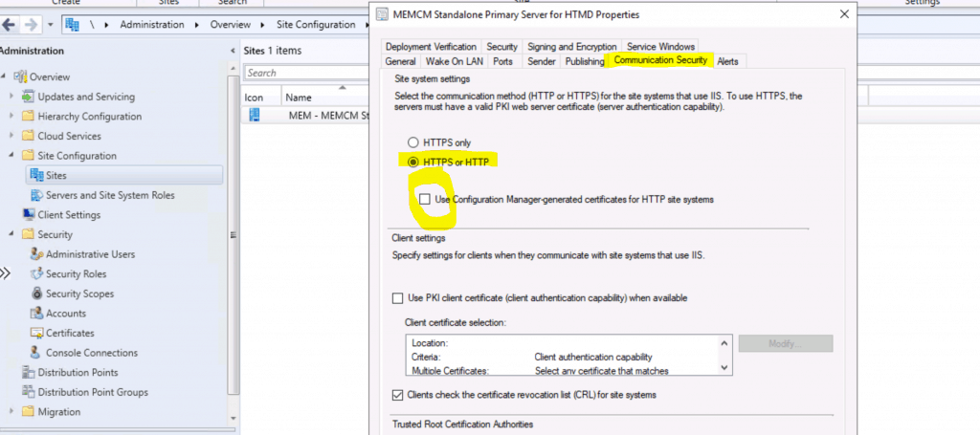Image resolution: width=980 pixels, height=435 pixels.
Task: Click the Administrative Users icon
Action: pos(36,254)
